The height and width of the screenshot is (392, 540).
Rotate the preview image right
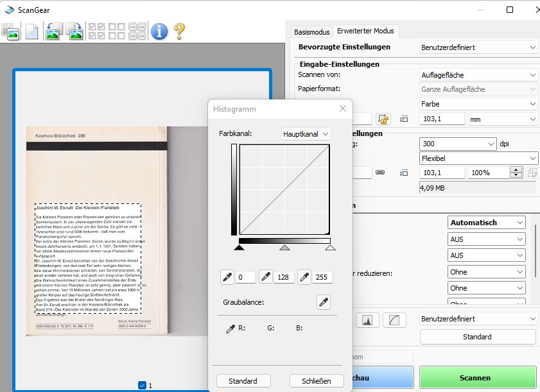(x=75, y=31)
